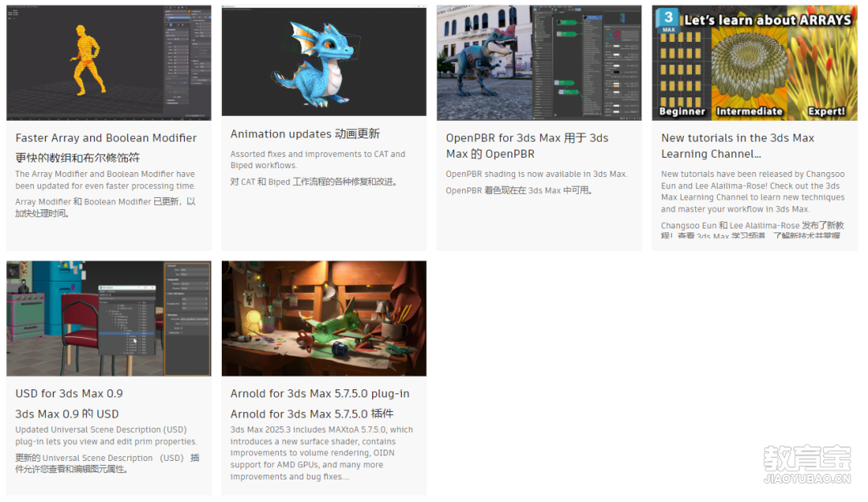Open the Let's learn about ARRAYS thumbnail
Screen dimensions: 868x502
click(755, 63)
